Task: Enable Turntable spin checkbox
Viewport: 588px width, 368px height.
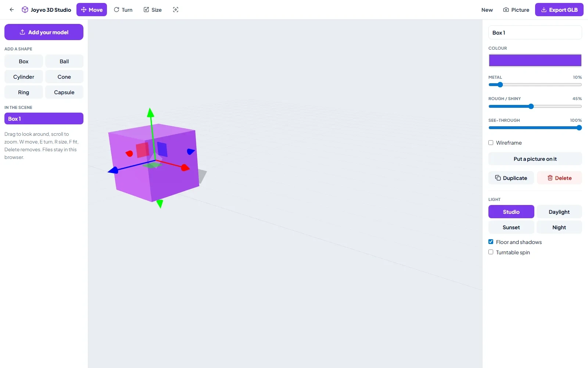Action: click(491, 252)
